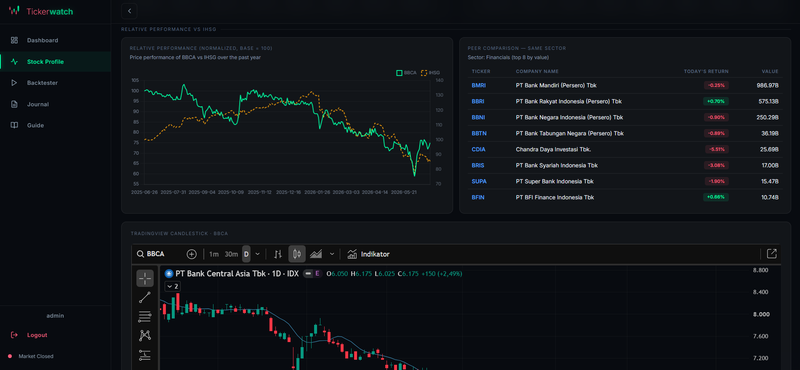The image size is (800, 370).
Task: Switch chart to 30m interval
Action: click(x=231, y=254)
